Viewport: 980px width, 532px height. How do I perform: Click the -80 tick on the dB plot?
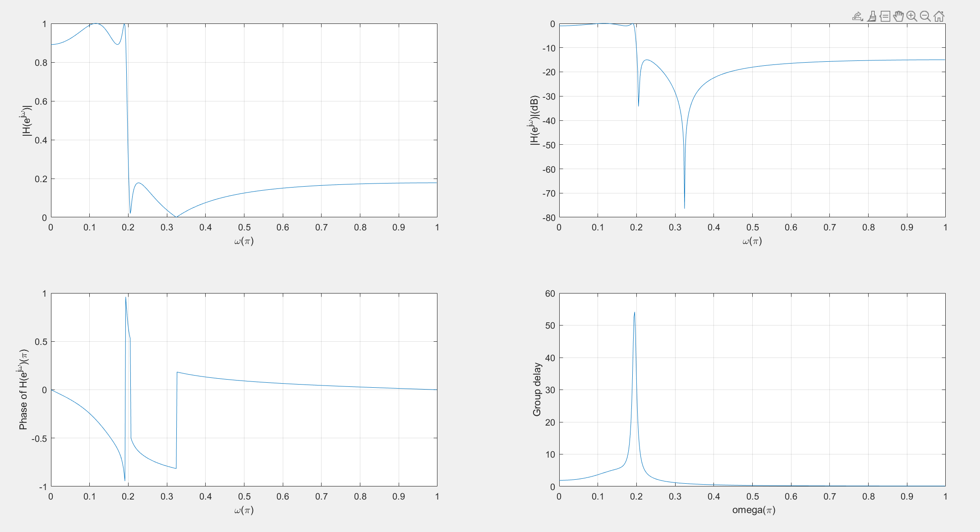[549, 217]
